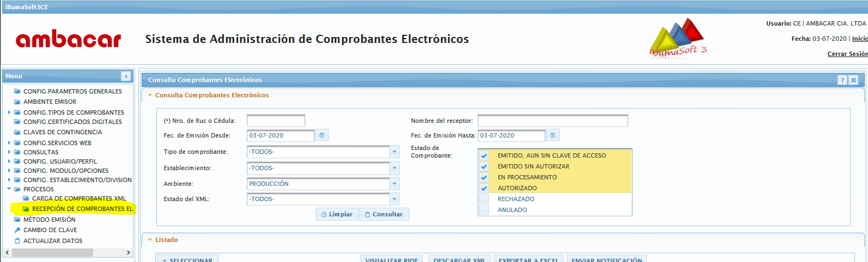
Task: Uncheck the AUTORIZADO status checkbox
Action: pos(484,188)
